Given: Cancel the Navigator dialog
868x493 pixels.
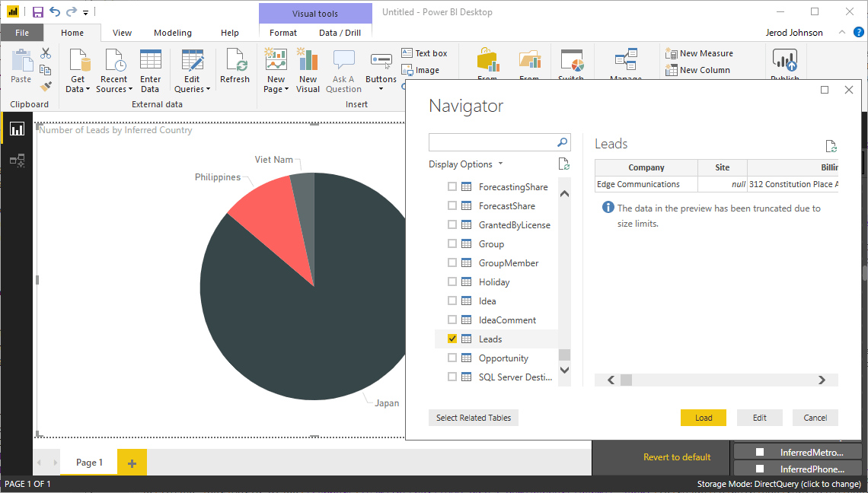Looking at the screenshot, I should pyautogui.click(x=815, y=418).
